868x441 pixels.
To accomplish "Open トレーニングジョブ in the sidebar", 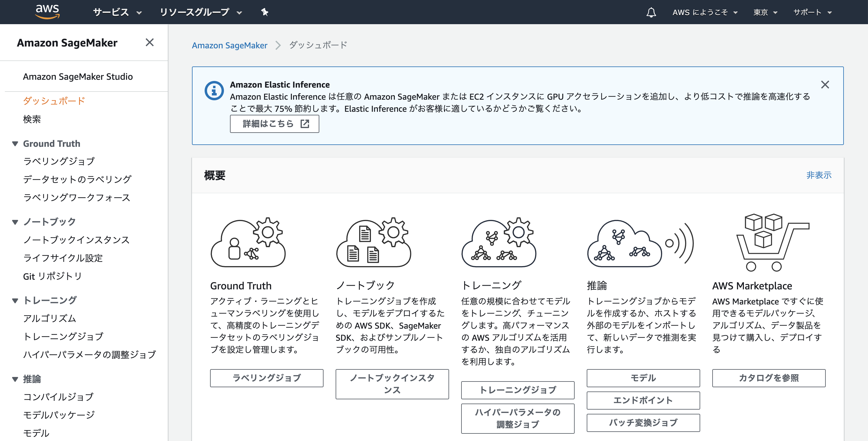I will [x=63, y=336].
